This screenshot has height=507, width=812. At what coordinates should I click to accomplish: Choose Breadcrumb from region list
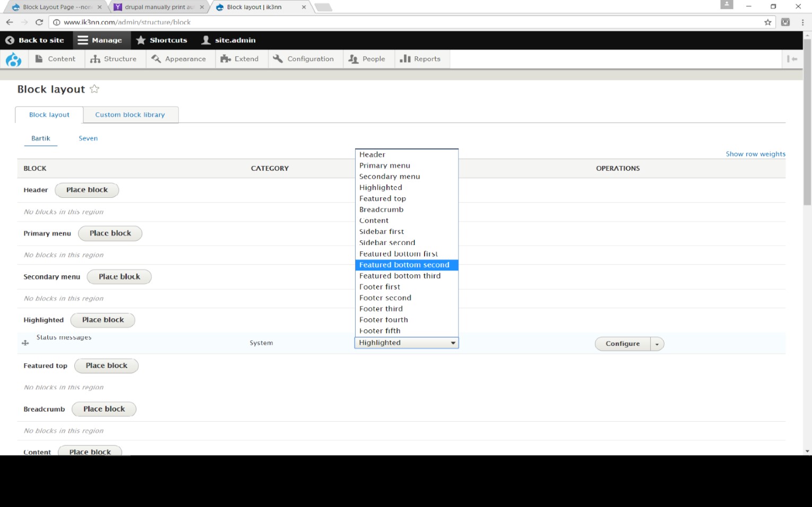coord(407,209)
